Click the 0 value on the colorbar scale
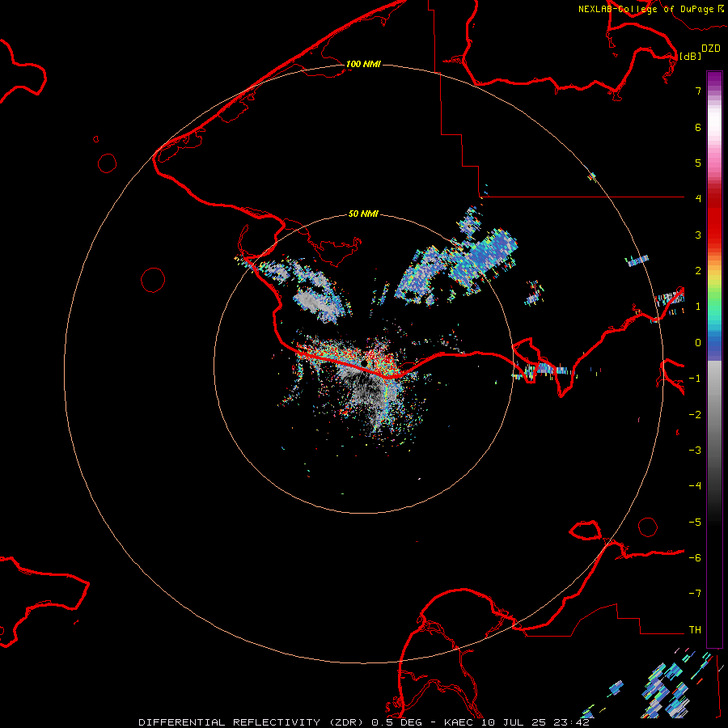 click(698, 343)
